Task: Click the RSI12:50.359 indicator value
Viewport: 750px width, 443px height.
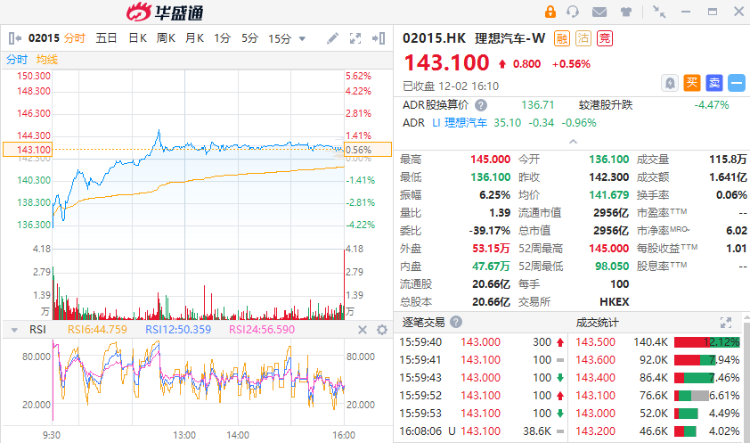Action: [x=178, y=330]
